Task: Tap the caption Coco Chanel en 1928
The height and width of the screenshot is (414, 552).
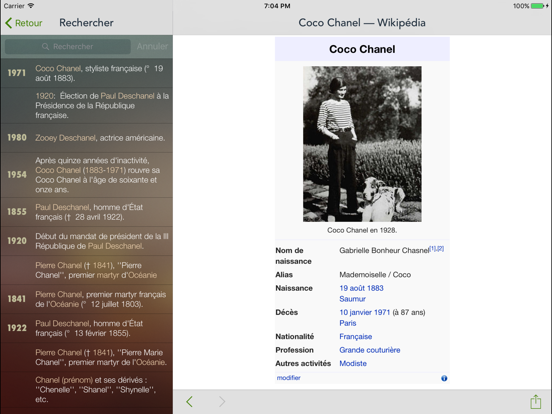Action: 362,230
